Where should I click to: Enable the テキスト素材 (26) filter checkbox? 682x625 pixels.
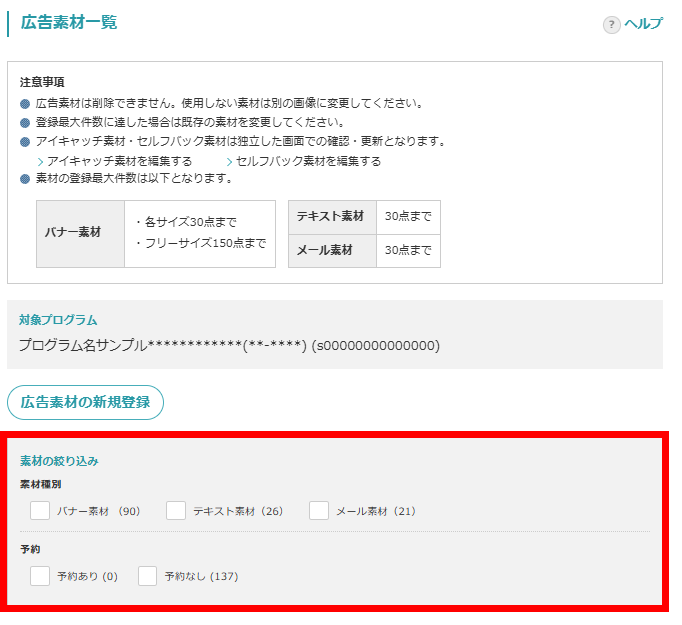[x=176, y=511]
